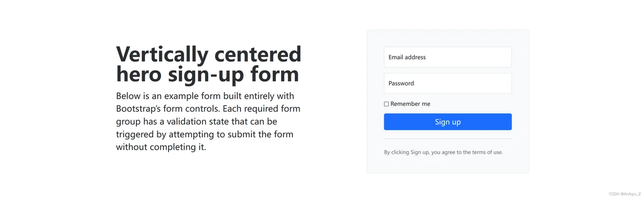Click the word 'Bootstrap's' in the description

coord(141,108)
